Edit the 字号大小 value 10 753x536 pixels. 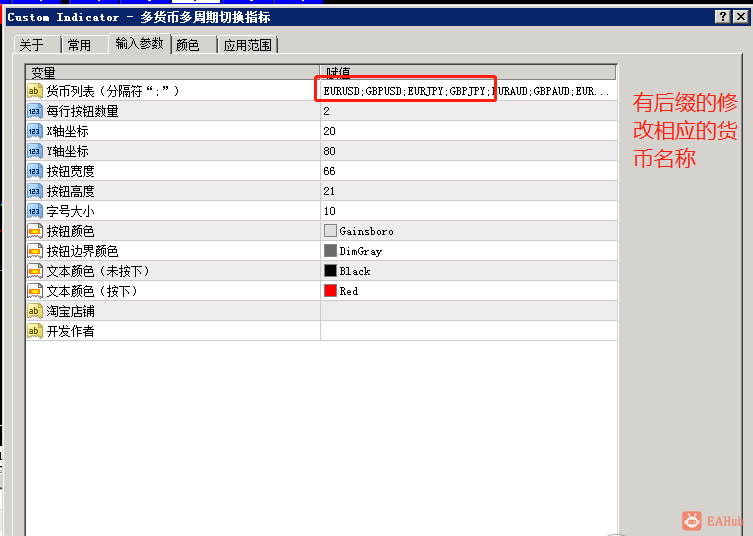468,211
